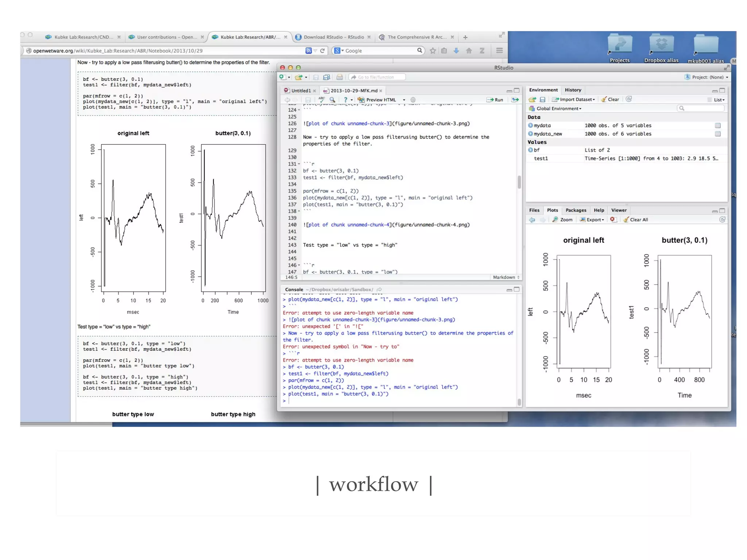The height and width of the screenshot is (560, 747).
Task: Expand the bf list value
Action: (530, 150)
